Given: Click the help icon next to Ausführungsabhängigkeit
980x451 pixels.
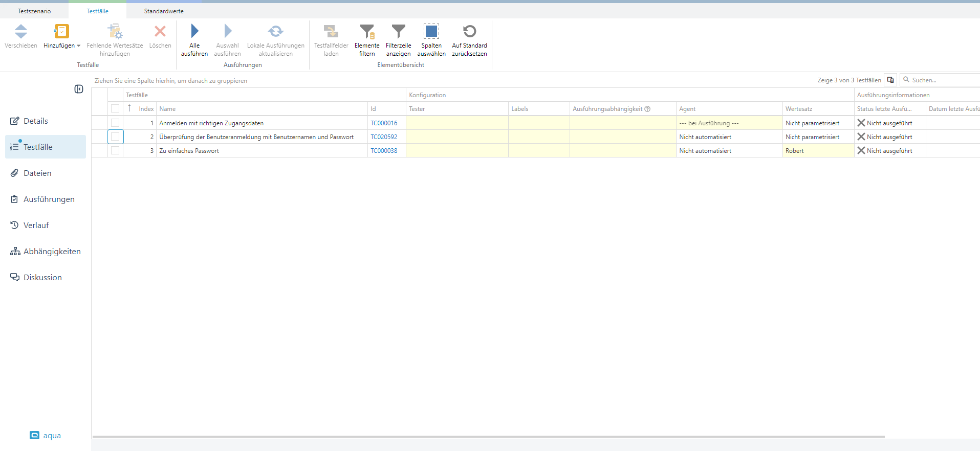Looking at the screenshot, I should (647, 109).
